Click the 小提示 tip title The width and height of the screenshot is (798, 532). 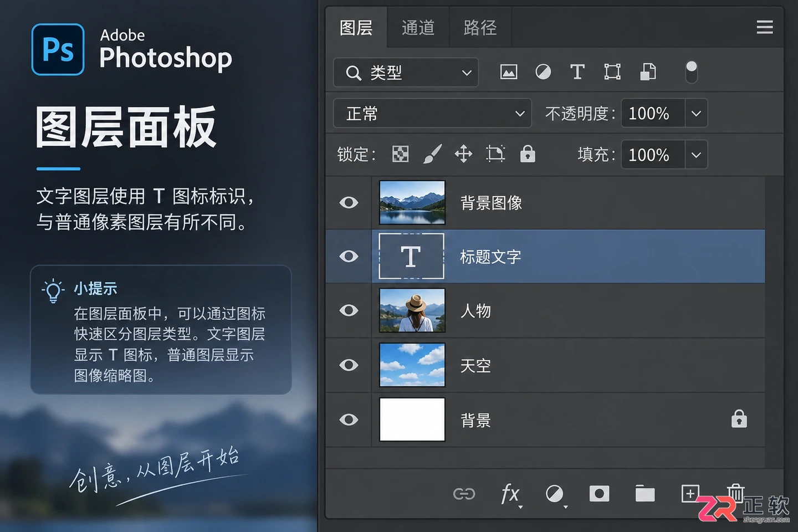95,289
